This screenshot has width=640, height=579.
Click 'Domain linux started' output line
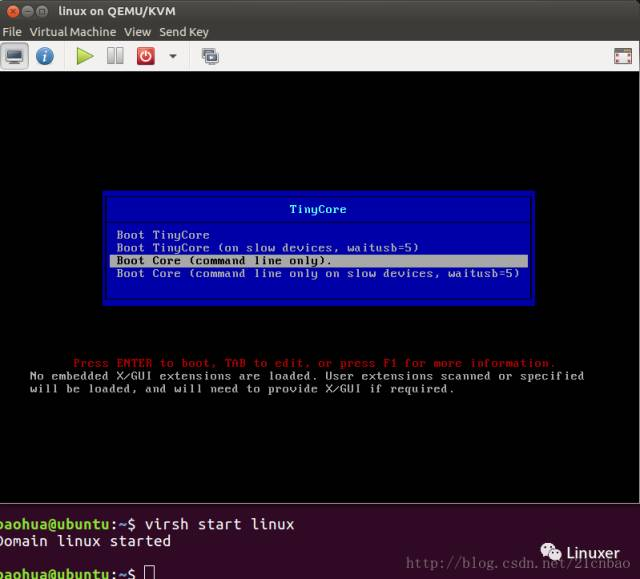(85, 541)
